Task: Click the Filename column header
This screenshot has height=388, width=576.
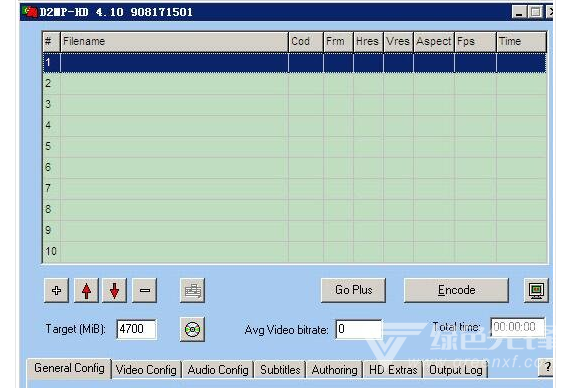Action: click(174, 42)
